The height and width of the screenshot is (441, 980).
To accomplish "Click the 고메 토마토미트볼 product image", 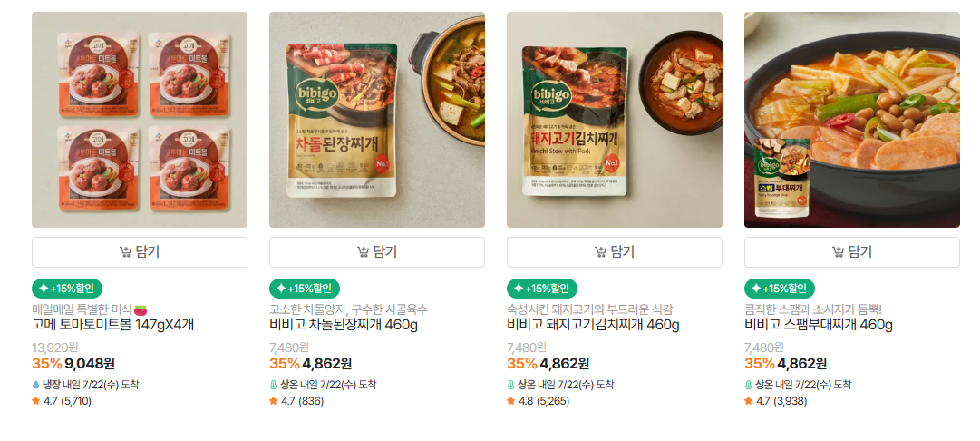I will pos(140,120).
